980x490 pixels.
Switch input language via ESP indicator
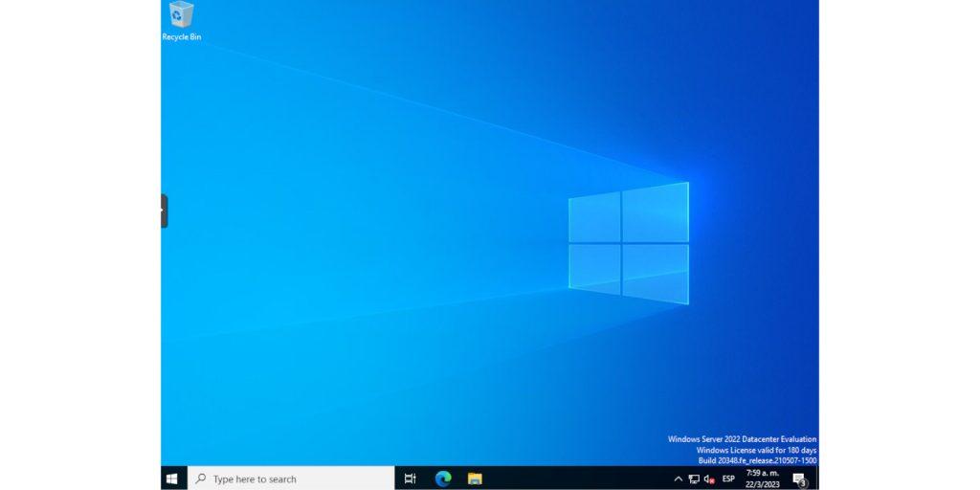pos(728,479)
